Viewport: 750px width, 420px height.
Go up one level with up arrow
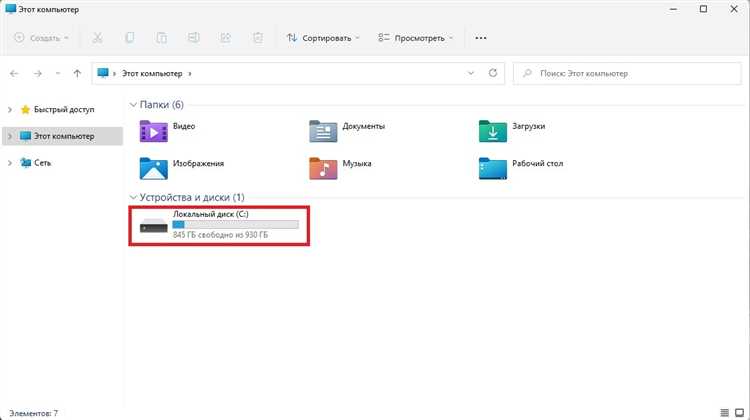77,73
